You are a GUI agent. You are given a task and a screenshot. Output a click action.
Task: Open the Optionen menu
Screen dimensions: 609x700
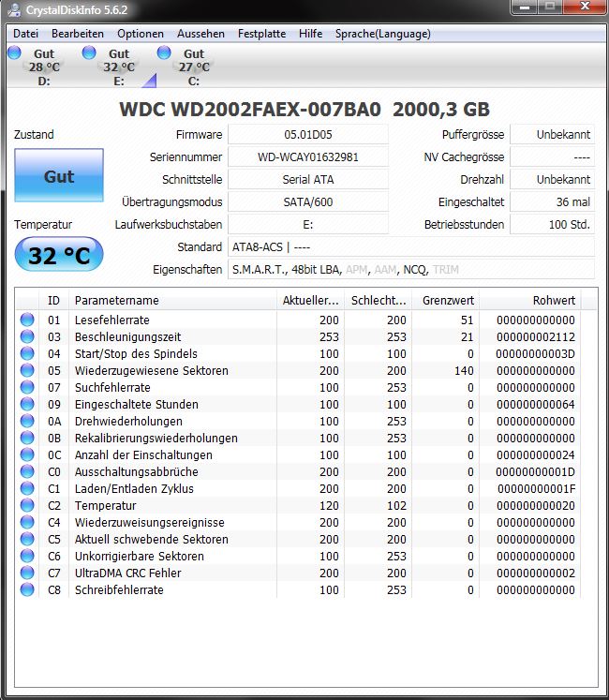(141, 34)
